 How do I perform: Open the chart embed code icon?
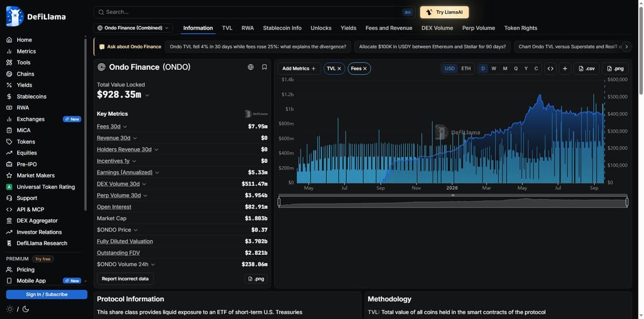pyautogui.click(x=550, y=69)
